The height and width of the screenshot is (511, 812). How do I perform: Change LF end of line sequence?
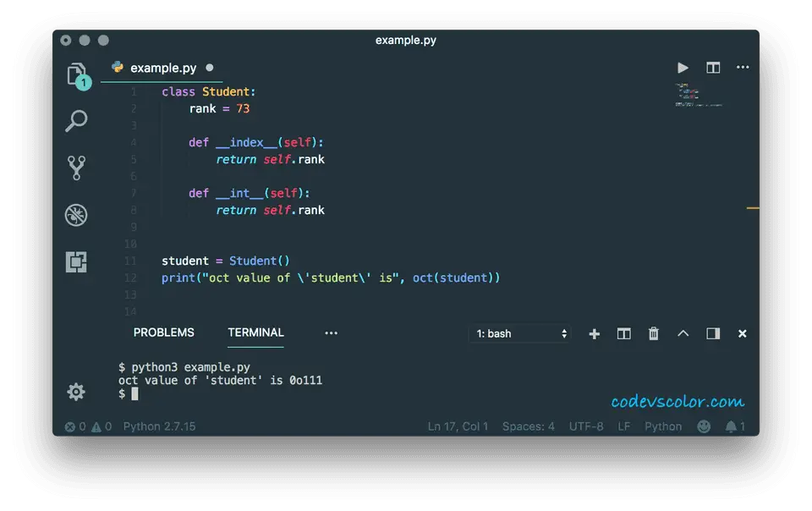(624, 426)
